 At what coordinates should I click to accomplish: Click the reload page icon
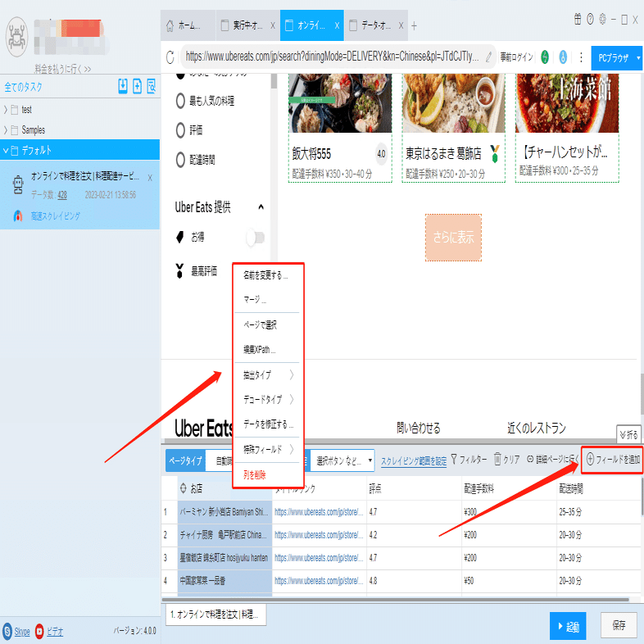[x=170, y=57]
